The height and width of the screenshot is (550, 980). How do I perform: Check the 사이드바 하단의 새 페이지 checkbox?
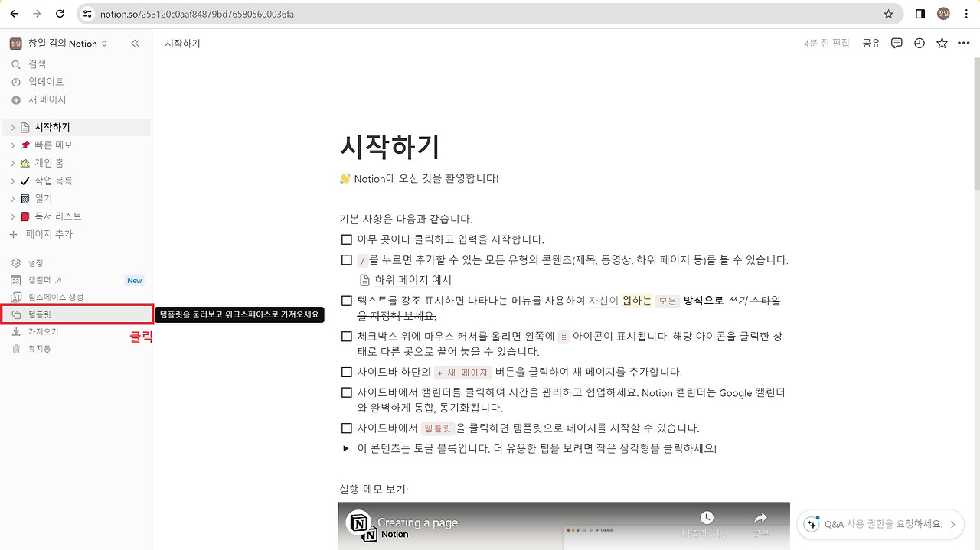click(347, 373)
